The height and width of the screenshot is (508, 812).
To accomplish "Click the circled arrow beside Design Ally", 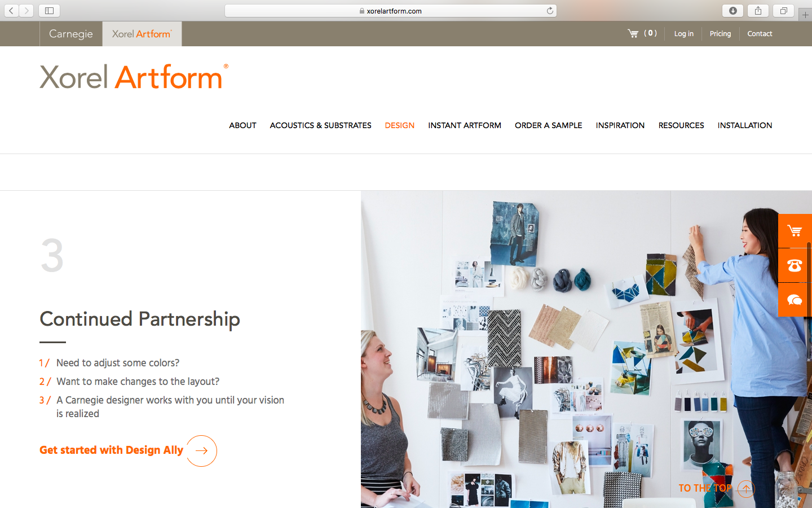I will (201, 450).
